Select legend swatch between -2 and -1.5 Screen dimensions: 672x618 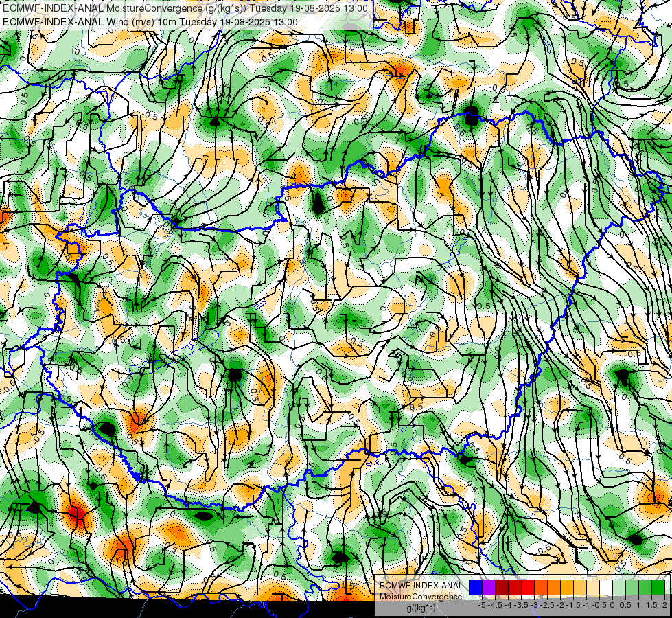pyautogui.click(x=567, y=588)
